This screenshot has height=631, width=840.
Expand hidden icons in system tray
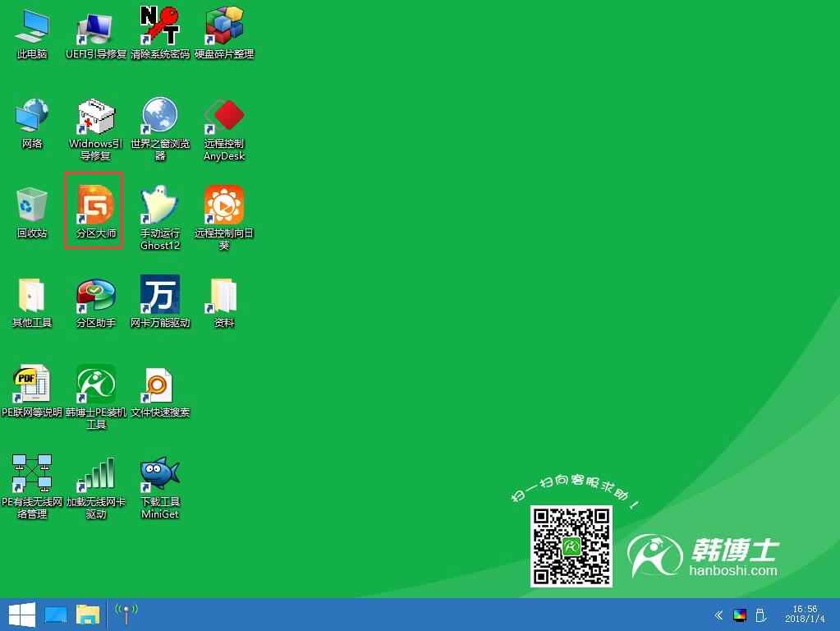(x=718, y=614)
